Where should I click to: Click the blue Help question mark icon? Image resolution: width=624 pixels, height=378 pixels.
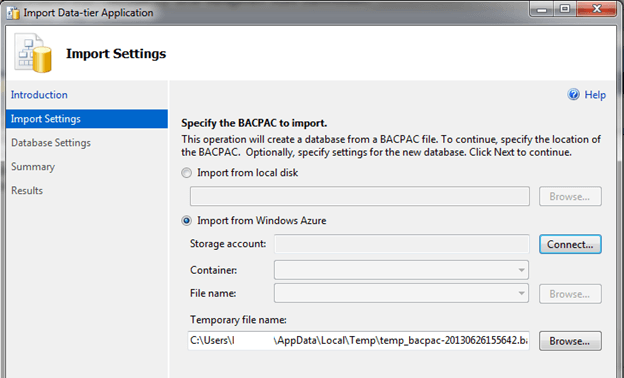coord(573,95)
